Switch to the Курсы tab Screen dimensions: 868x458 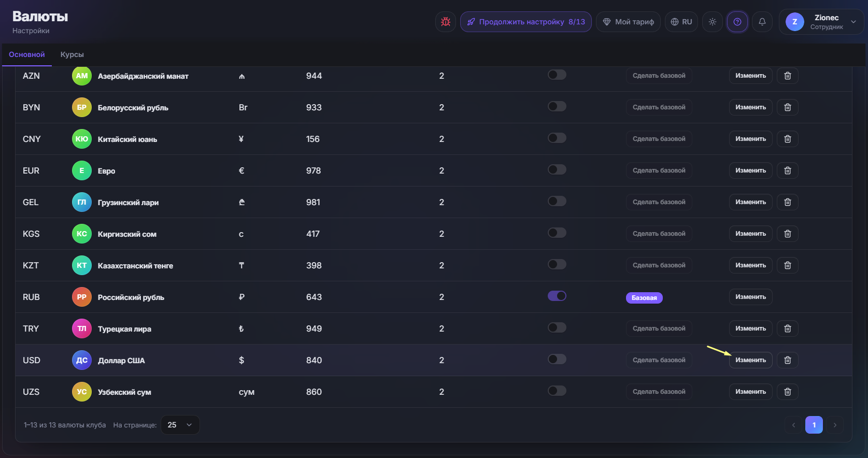pos(72,54)
